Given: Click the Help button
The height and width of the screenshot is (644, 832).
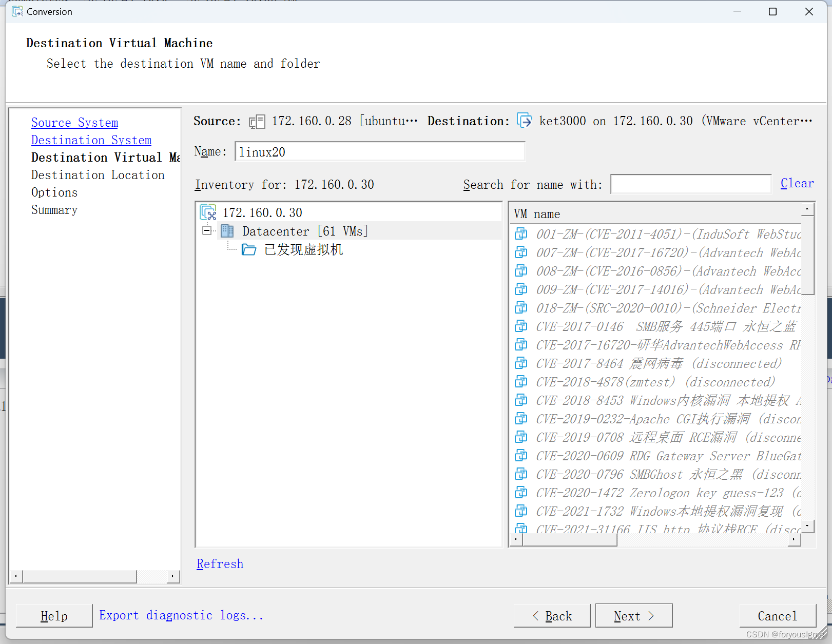Looking at the screenshot, I should pos(54,616).
